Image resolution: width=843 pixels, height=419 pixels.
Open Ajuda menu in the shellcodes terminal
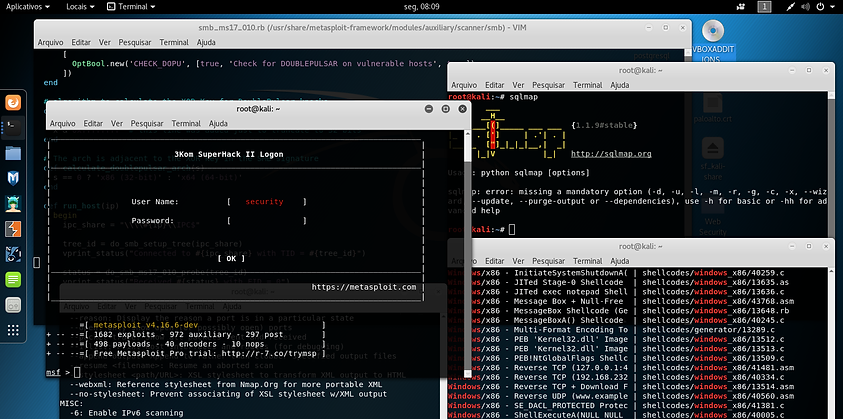(620, 261)
